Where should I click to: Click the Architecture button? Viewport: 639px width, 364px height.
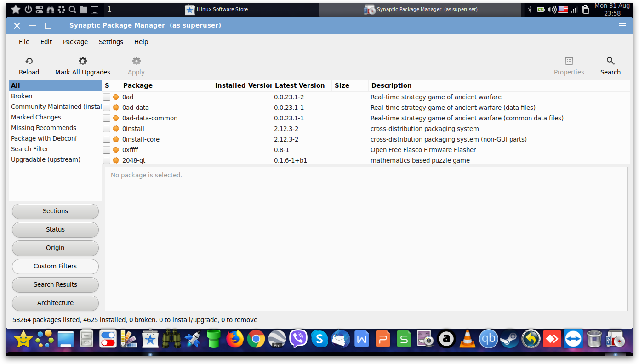55,303
